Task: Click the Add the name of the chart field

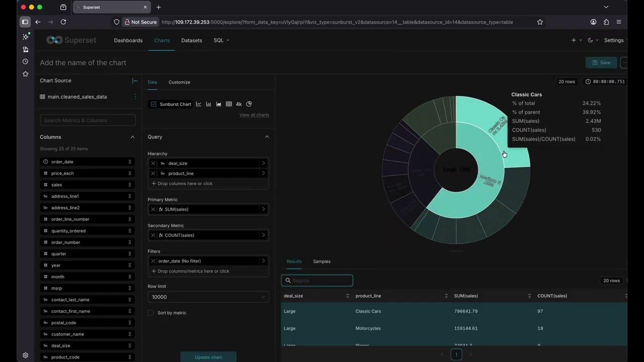Action: point(83,63)
